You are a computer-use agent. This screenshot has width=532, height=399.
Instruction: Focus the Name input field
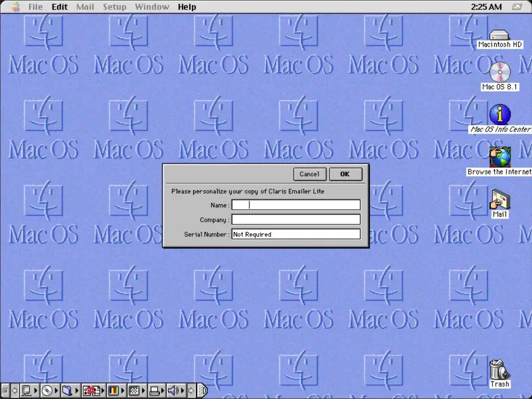click(x=296, y=205)
